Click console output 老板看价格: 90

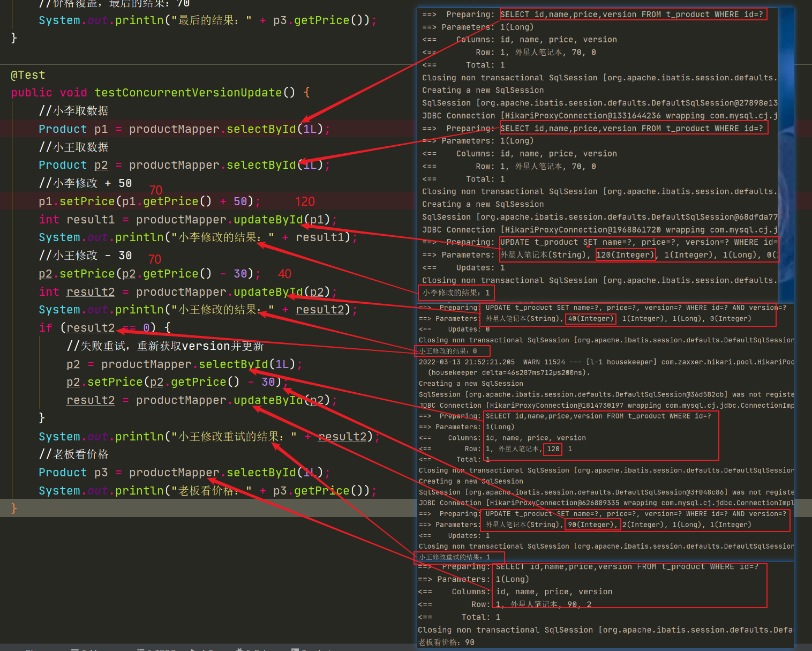pyautogui.click(x=446, y=642)
